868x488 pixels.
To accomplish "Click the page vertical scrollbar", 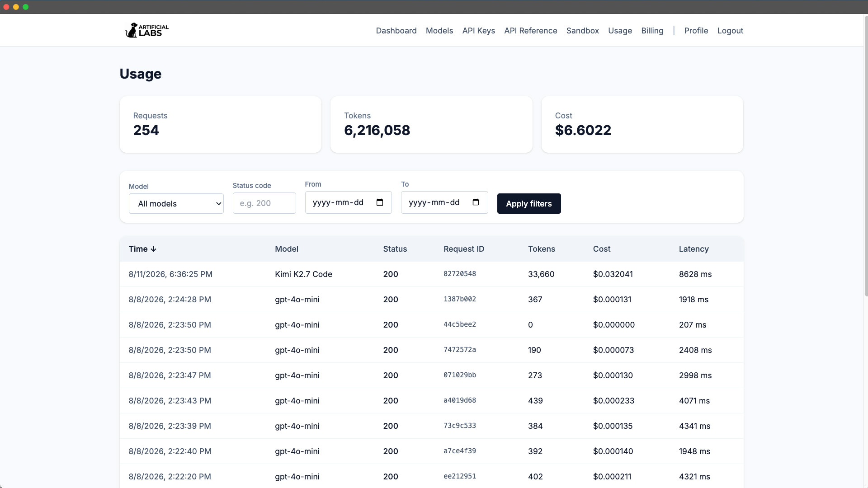I will [x=865, y=156].
